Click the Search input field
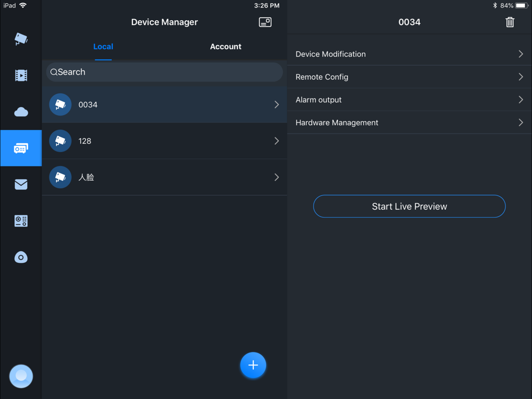 tap(164, 72)
